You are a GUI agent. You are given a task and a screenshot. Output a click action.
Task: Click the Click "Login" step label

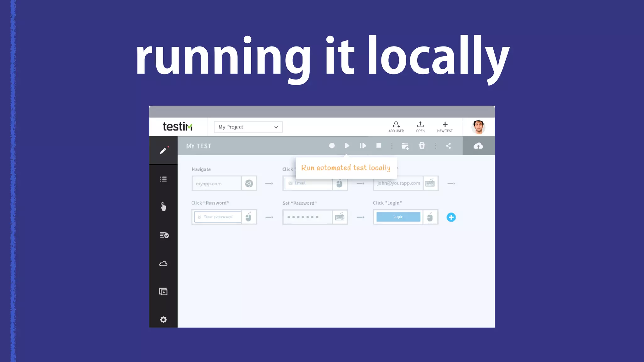[x=387, y=203]
